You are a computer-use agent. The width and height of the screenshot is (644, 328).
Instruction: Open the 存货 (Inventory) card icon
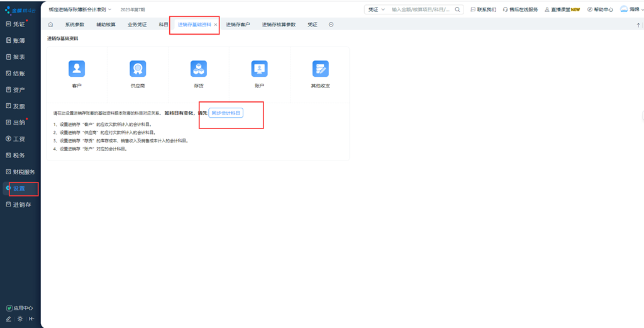point(199,69)
